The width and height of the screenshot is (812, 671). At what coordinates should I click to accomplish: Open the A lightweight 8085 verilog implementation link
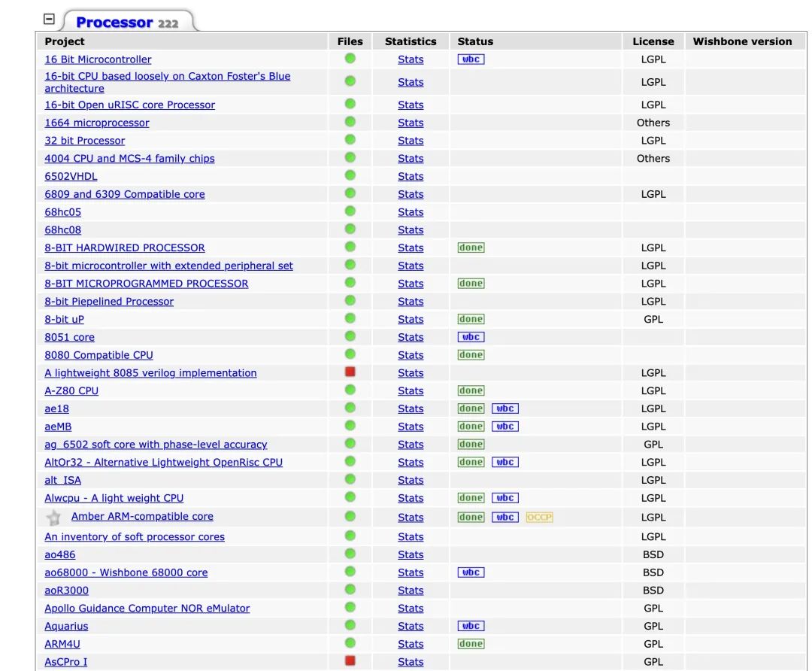[150, 373]
